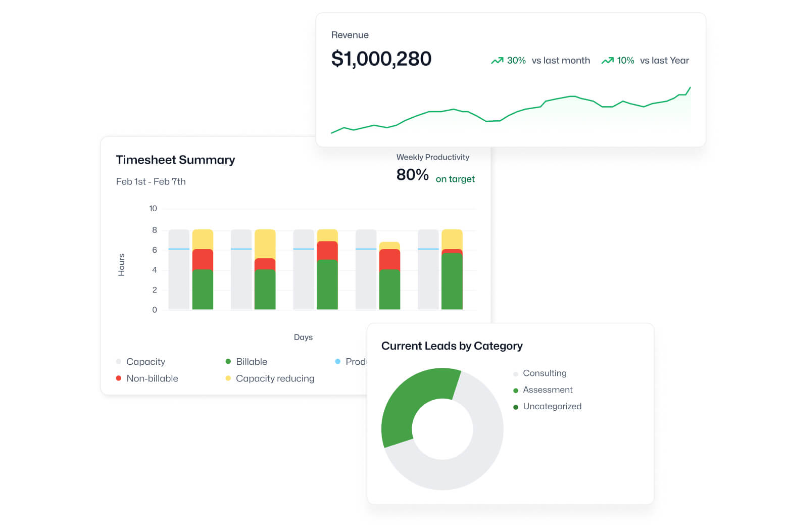The width and height of the screenshot is (788, 532).
Task: Click the Days axis label
Action: coord(303,337)
